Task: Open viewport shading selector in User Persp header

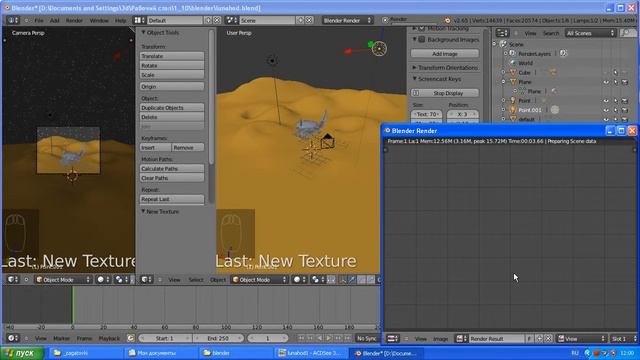Action: coord(299,280)
